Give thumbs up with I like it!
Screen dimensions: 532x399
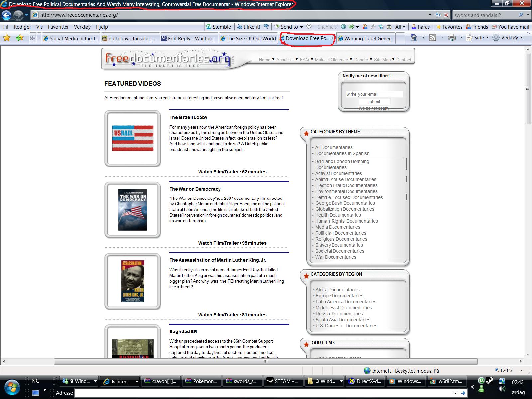[249, 27]
